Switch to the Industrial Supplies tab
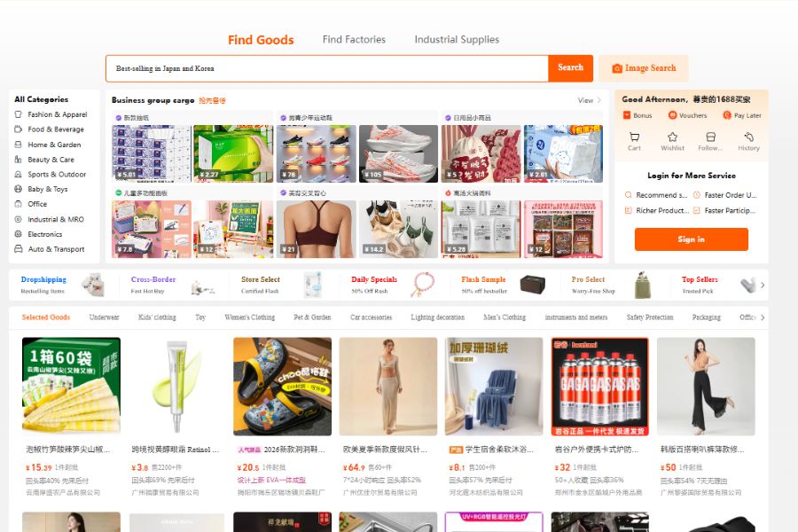The width and height of the screenshot is (798, 532). click(x=457, y=39)
